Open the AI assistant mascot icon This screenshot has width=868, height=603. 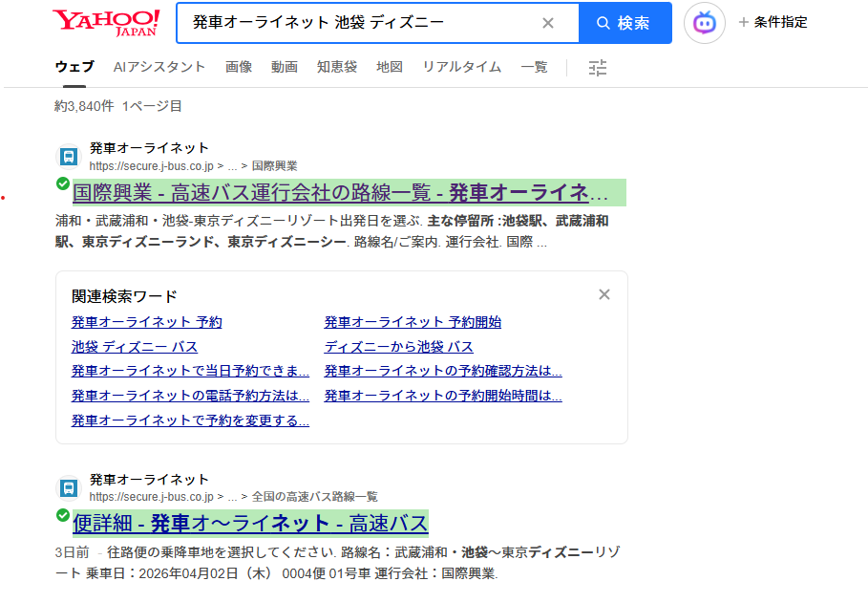[x=704, y=22]
